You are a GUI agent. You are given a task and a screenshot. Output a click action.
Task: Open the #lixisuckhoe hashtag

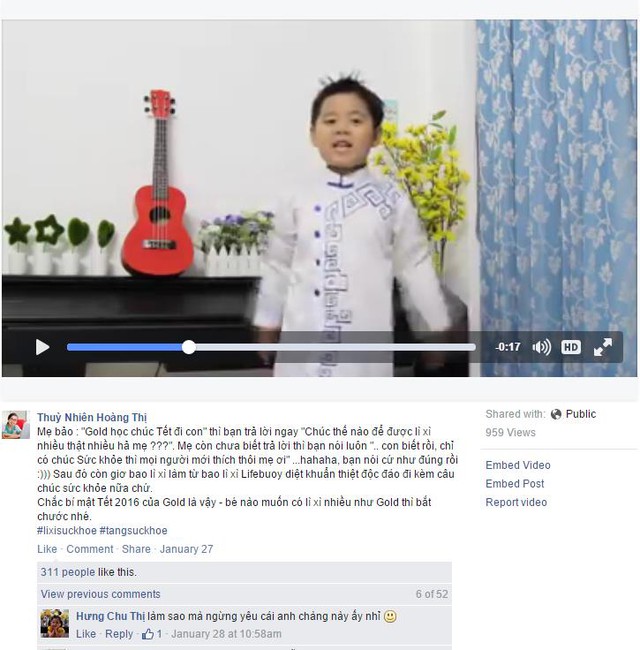coord(67,530)
